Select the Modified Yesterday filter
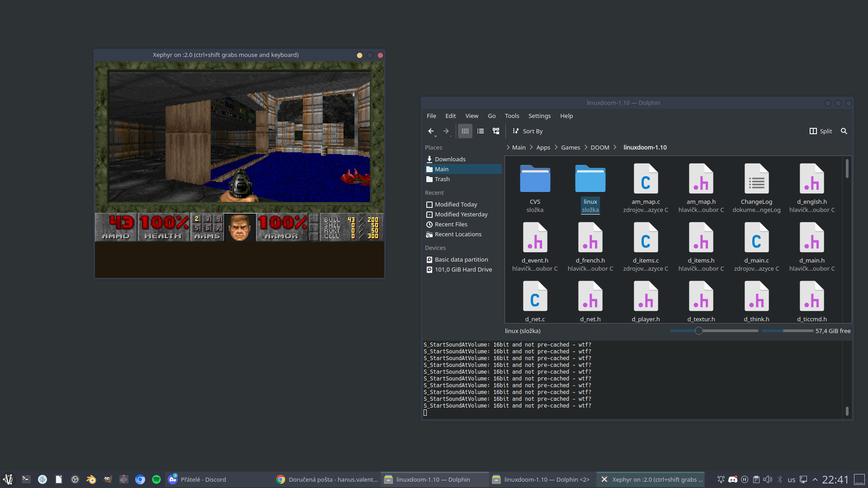This screenshot has height=488, width=868. click(x=461, y=214)
